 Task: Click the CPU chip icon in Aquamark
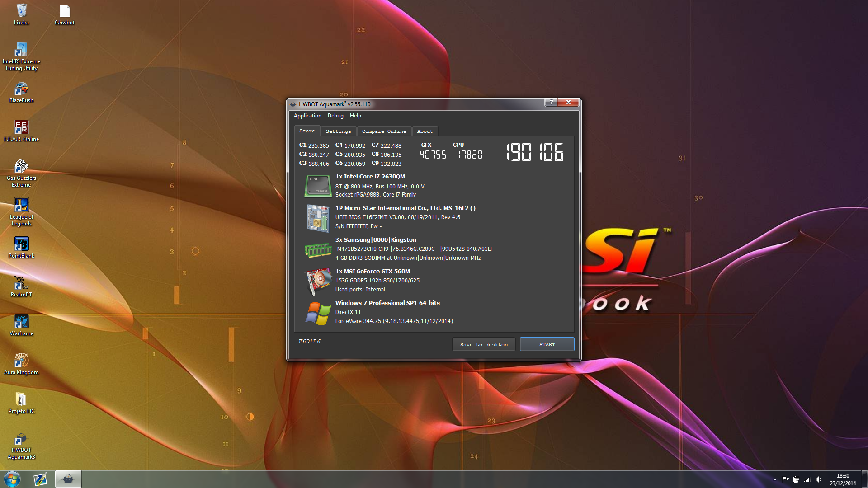[318, 186]
